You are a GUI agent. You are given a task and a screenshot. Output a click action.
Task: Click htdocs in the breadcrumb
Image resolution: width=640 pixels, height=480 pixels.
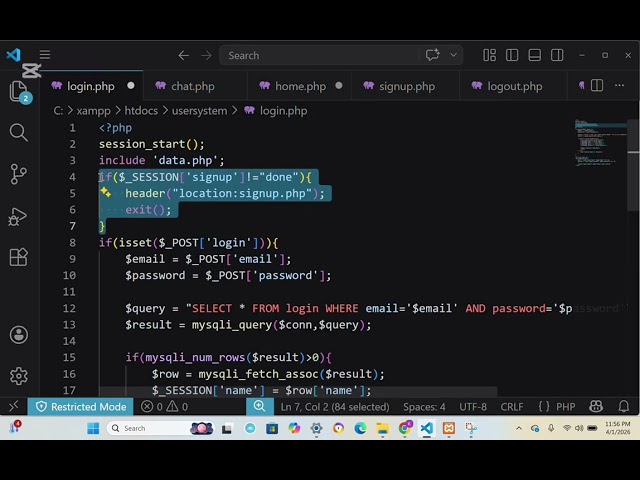(141, 111)
